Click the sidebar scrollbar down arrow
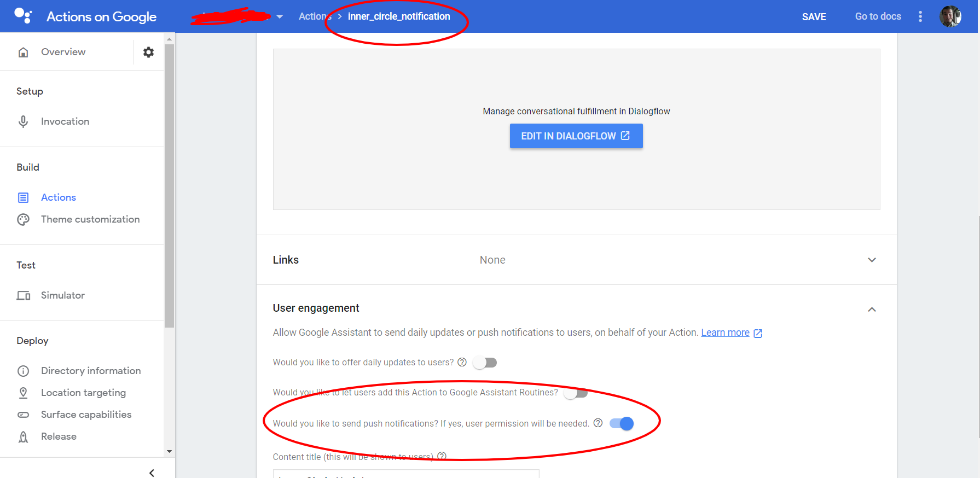The height and width of the screenshot is (478, 980). coord(169,452)
